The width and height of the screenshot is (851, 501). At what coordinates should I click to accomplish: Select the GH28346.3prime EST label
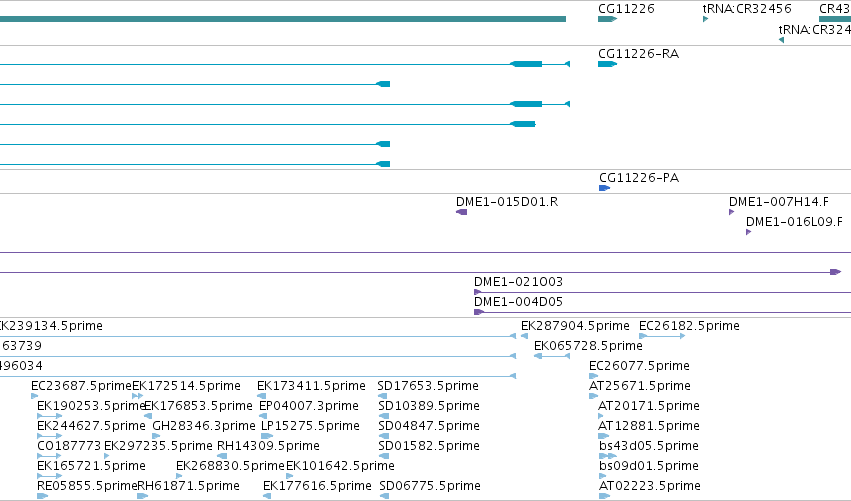pos(204,426)
